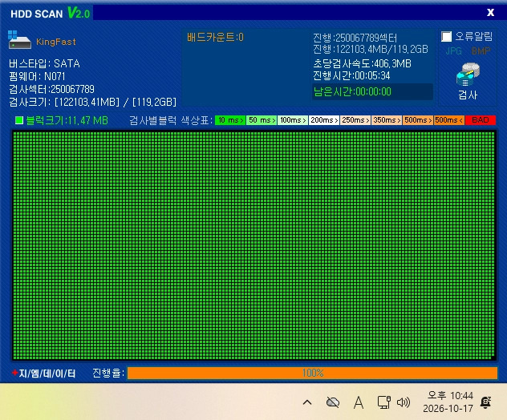Click the KingFast drive name

point(56,42)
